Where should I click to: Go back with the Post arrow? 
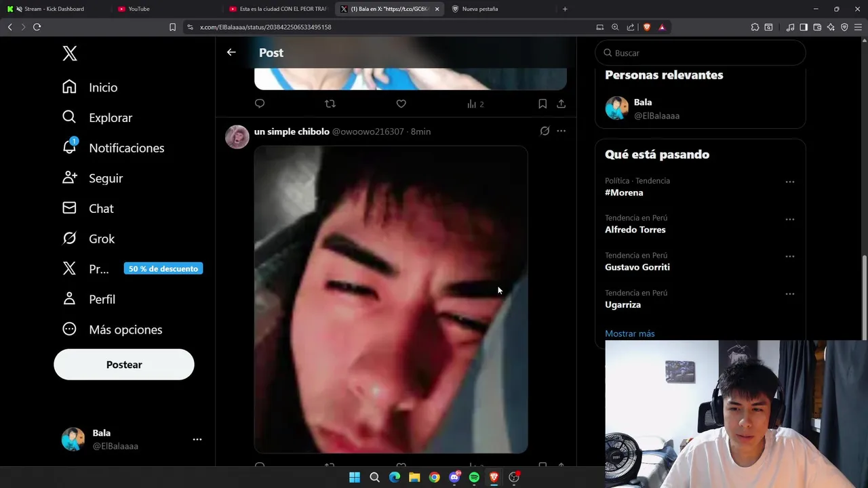point(231,52)
